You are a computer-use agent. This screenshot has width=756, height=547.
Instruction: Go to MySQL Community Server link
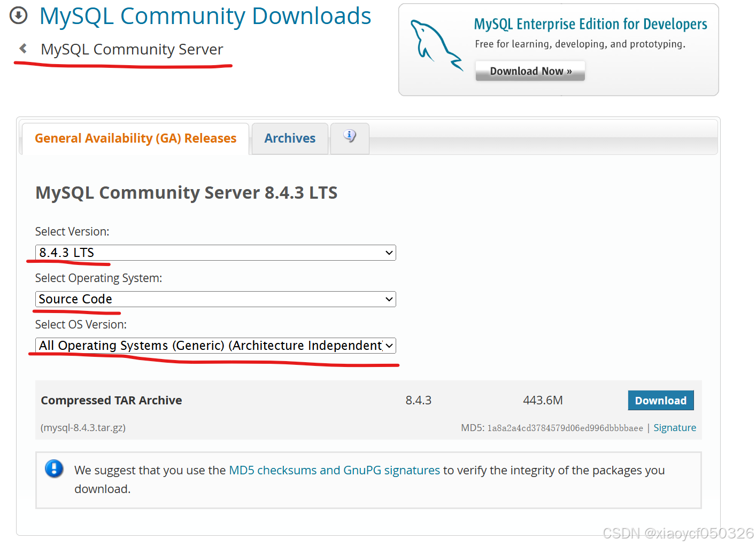point(132,49)
